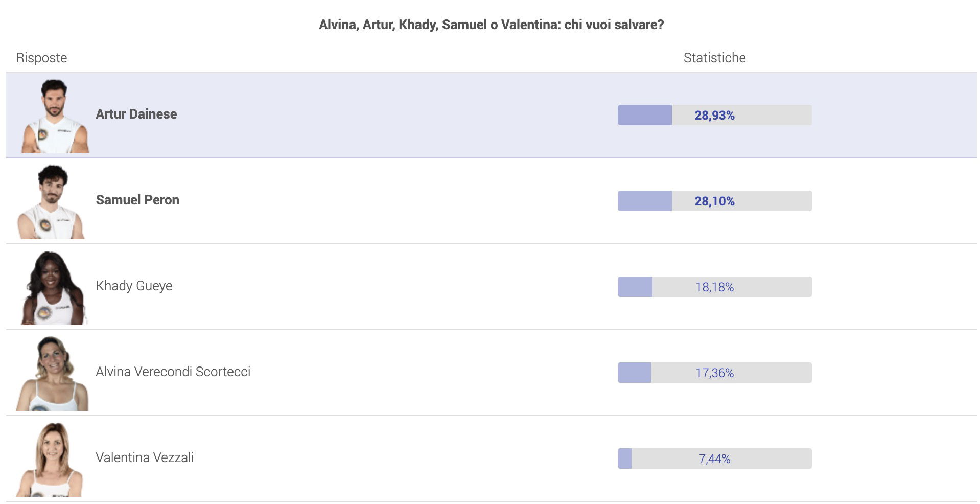This screenshot has height=504, width=980.
Task: Click the Risposte column header
Action: [41, 58]
